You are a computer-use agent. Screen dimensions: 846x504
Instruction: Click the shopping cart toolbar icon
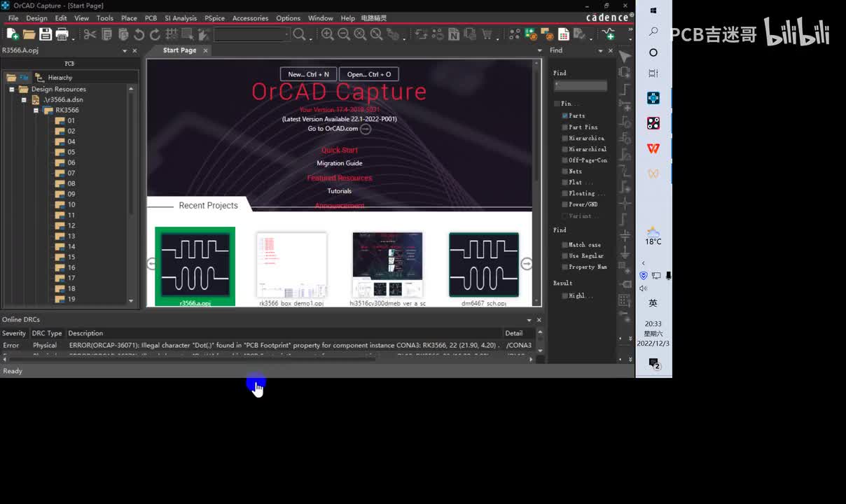[x=487, y=34]
